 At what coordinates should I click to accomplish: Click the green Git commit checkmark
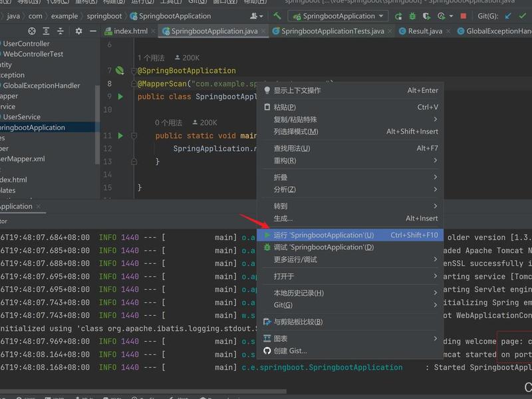522,16
